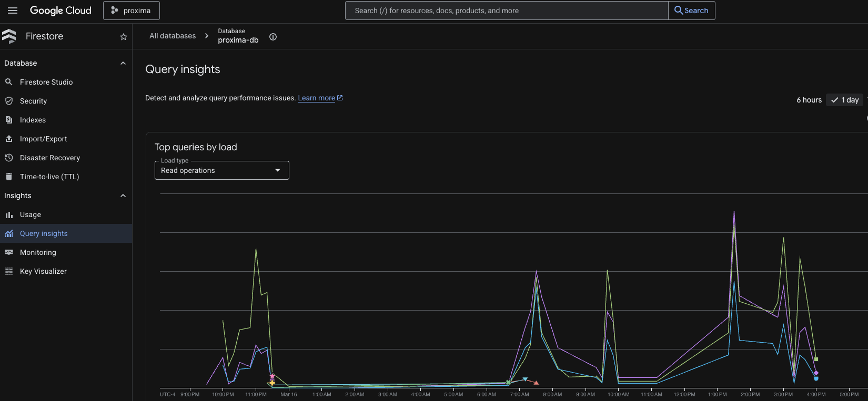
Task: Focus the resource search field
Action: click(507, 11)
